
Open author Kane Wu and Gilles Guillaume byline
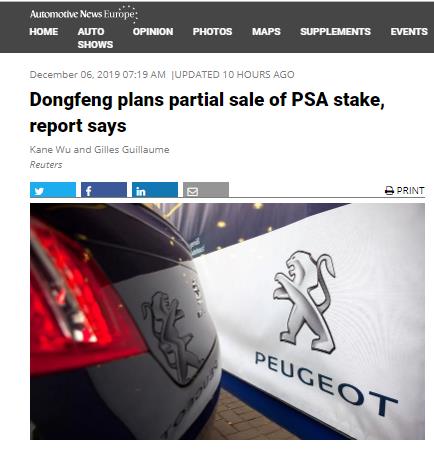point(99,149)
